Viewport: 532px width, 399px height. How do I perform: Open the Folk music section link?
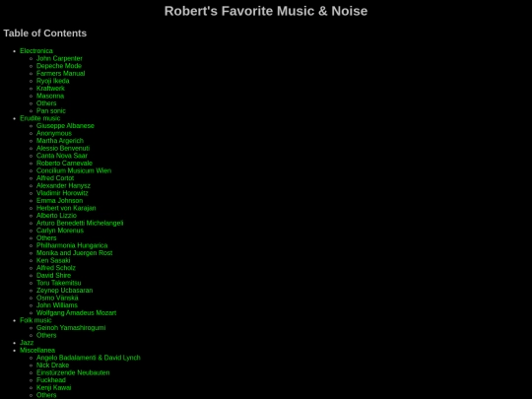(x=35, y=320)
